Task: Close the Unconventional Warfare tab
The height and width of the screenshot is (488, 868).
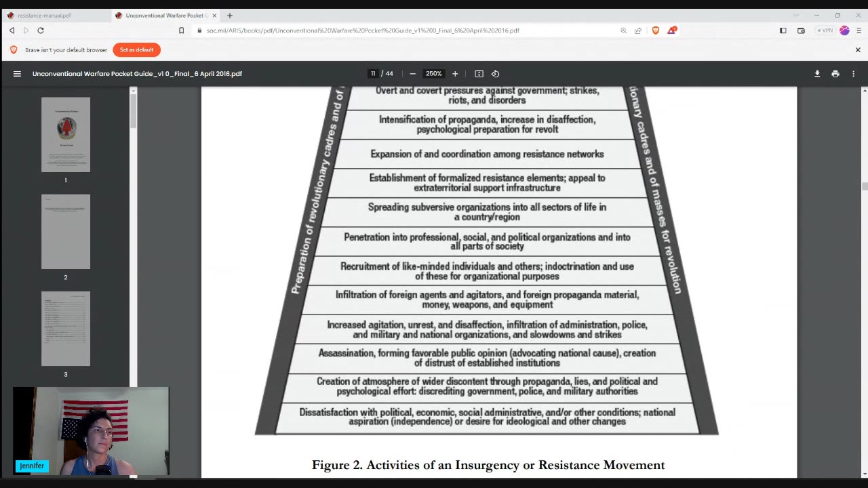Action: tap(214, 15)
